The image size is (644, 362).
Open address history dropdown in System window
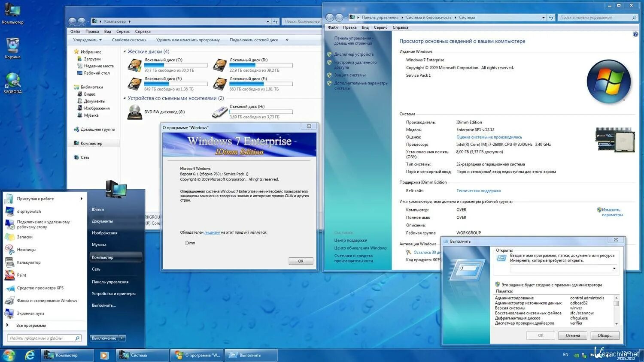point(544,18)
